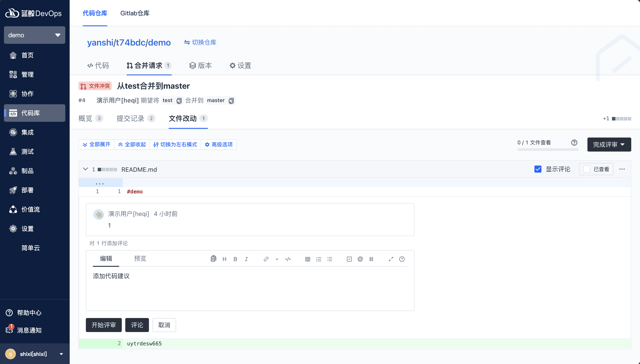Viewport: 640px width, 364px height.
Task: Click the 0/1 文件查看 progress bar
Action: click(x=548, y=149)
